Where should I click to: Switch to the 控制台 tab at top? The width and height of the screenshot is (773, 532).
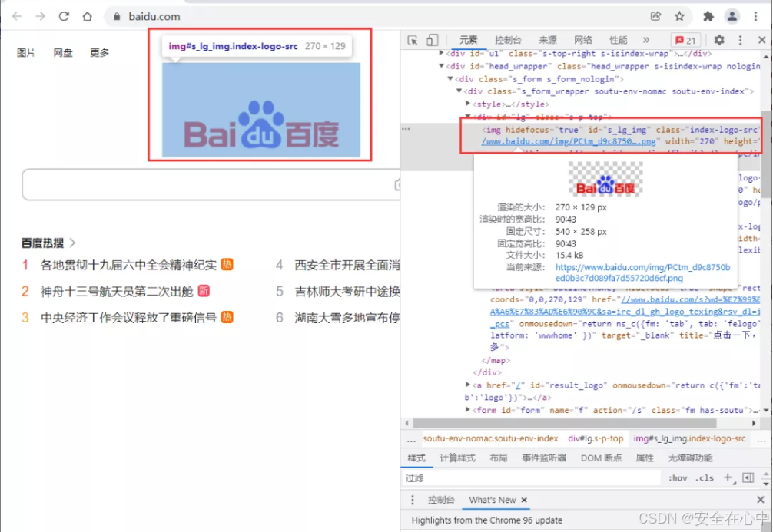508,40
